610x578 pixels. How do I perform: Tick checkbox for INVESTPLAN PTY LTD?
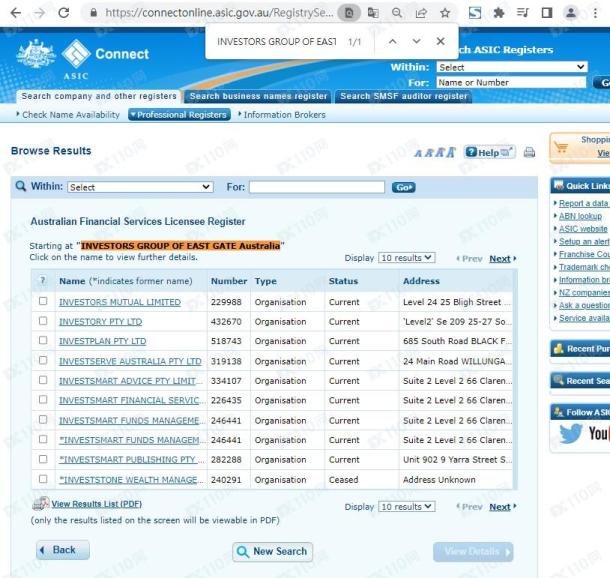point(43,340)
